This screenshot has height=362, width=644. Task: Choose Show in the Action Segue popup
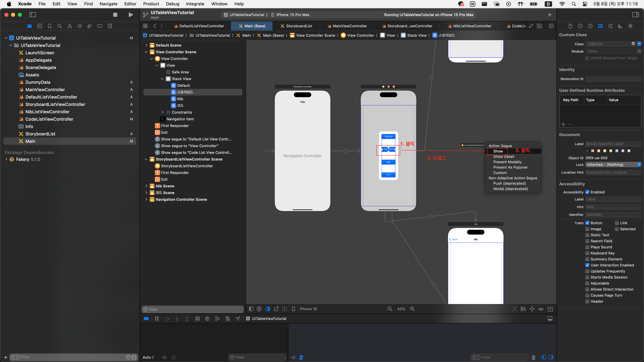498,151
